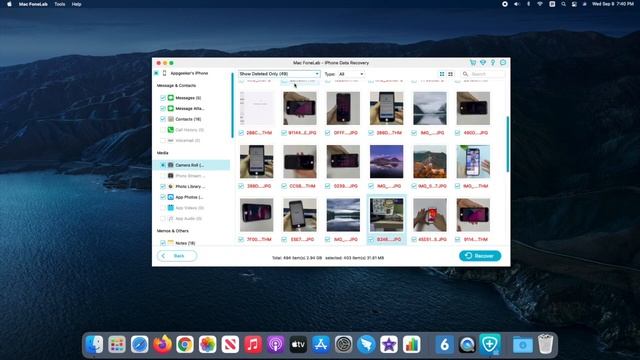The height and width of the screenshot is (360, 640).
Task: Uncheck the 9114...E.JPG photo checkbox
Action: 284,133
